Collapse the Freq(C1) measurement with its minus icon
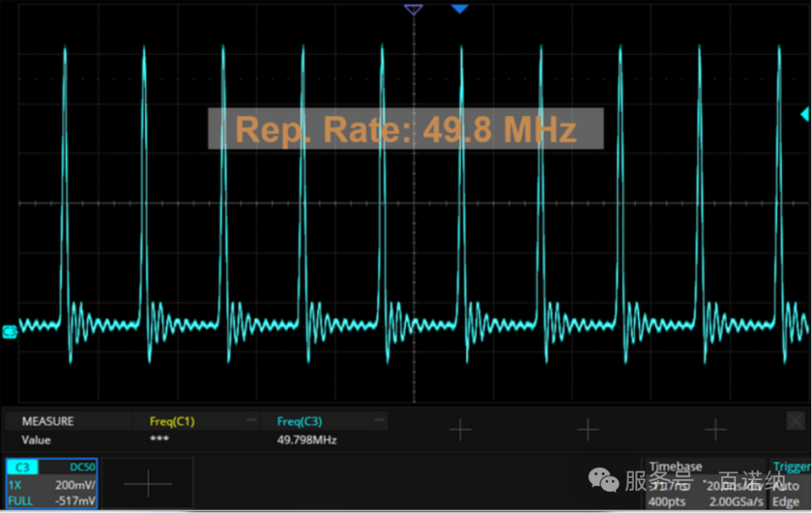Screen dimensions: 812x513 click(251, 420)
